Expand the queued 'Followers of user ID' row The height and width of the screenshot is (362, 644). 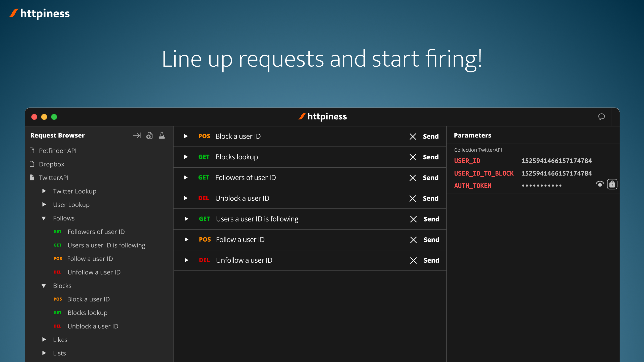[x=186, y=177]
